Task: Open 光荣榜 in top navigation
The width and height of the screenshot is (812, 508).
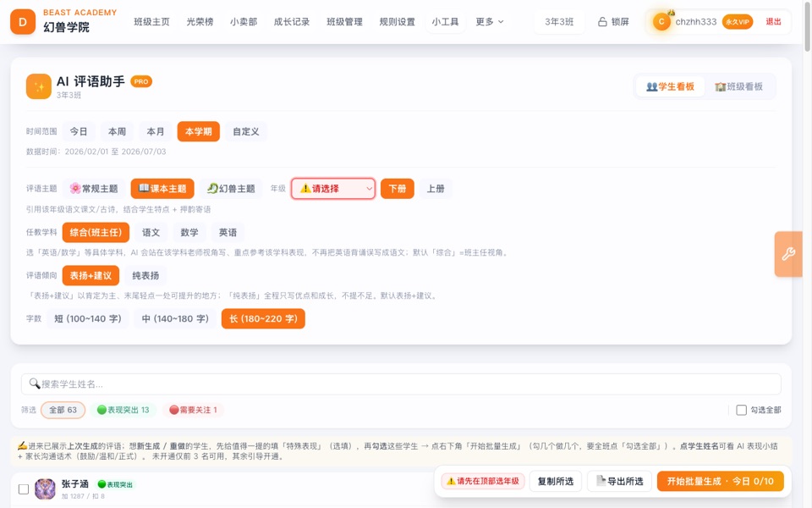Action: click(200, 22)
